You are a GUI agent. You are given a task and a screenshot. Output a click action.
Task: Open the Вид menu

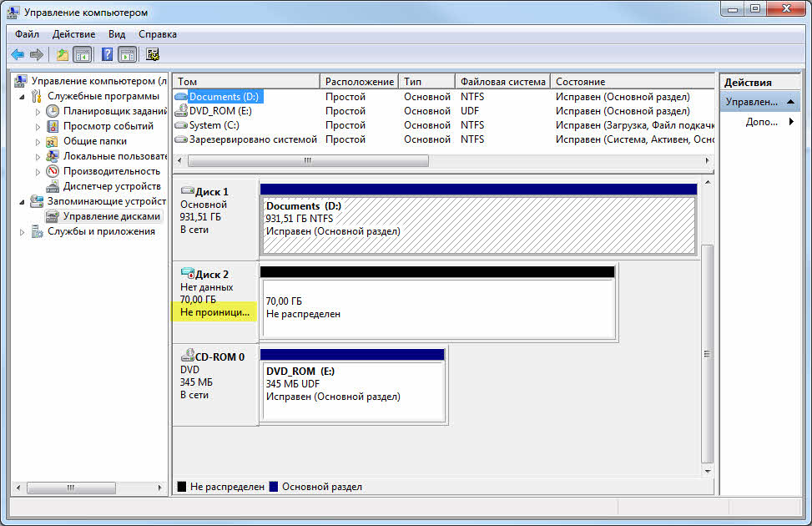[x=117, y=34]
